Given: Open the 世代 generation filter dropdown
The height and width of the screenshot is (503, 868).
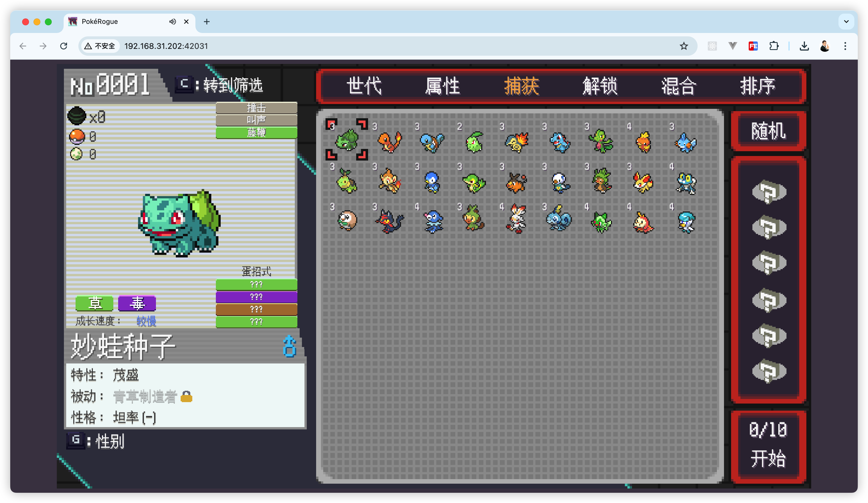Looking at the screenshot, I should 364,86.
